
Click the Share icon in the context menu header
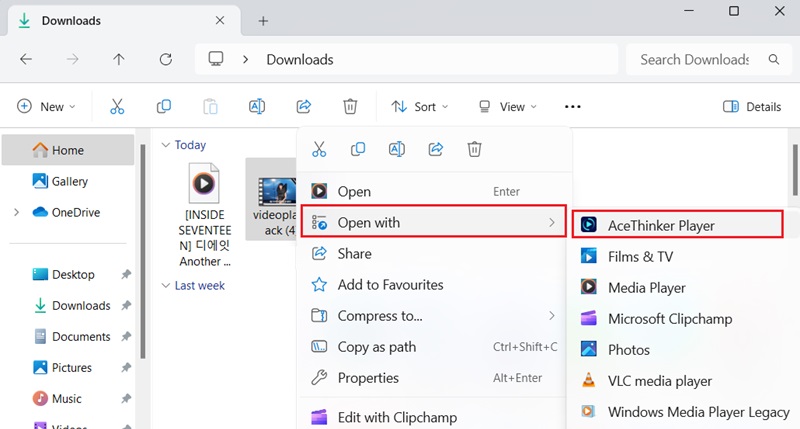click(435, 149)
